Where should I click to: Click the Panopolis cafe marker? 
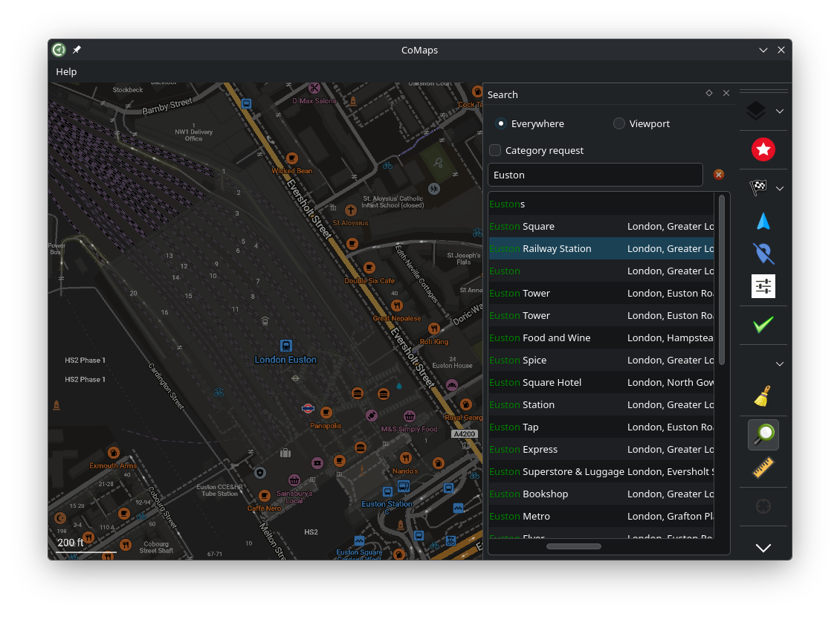(x=326, y=413)
